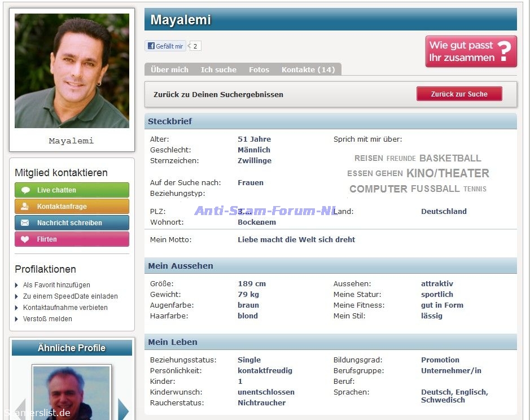Viewport: 530px width, 420px height.
Task: Switch to the 'Über mich' tab
Action: tap(169, 69)
